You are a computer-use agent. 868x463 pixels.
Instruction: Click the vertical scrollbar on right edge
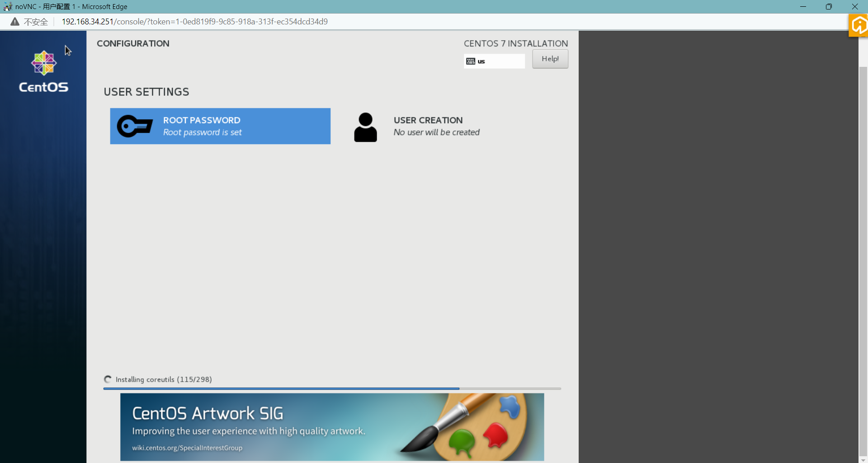point(863,262)
